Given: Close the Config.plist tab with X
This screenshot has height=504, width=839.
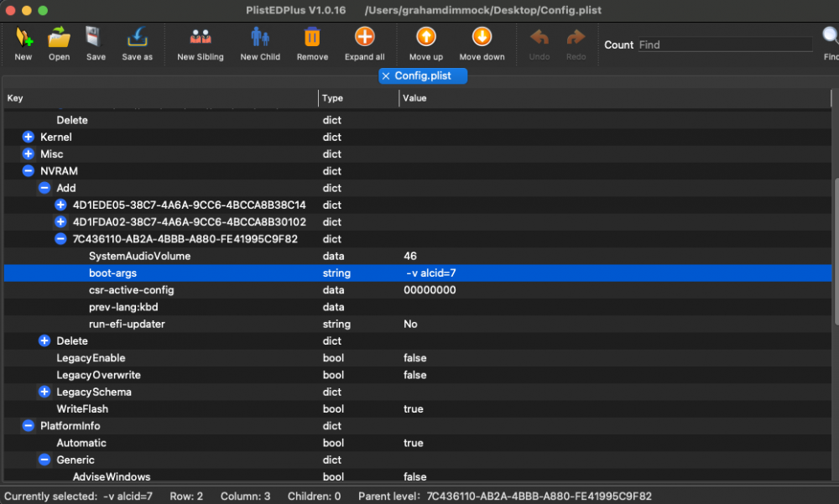Looking at the screenshot, I should [x=386, y=76].
